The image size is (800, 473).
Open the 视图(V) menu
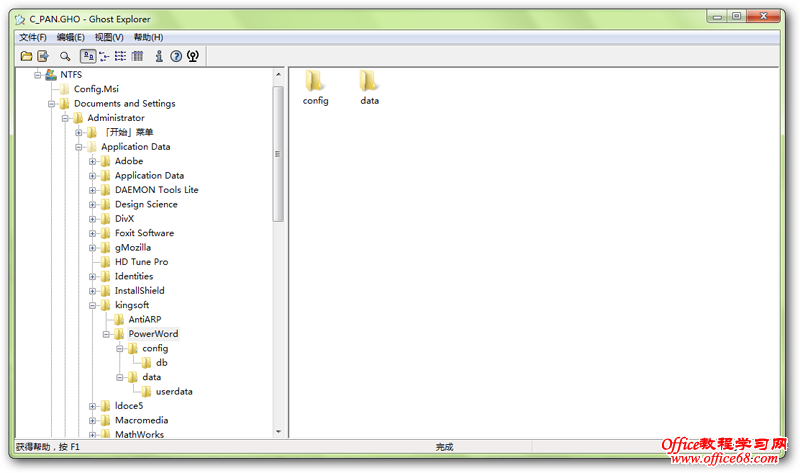point(109,37)
